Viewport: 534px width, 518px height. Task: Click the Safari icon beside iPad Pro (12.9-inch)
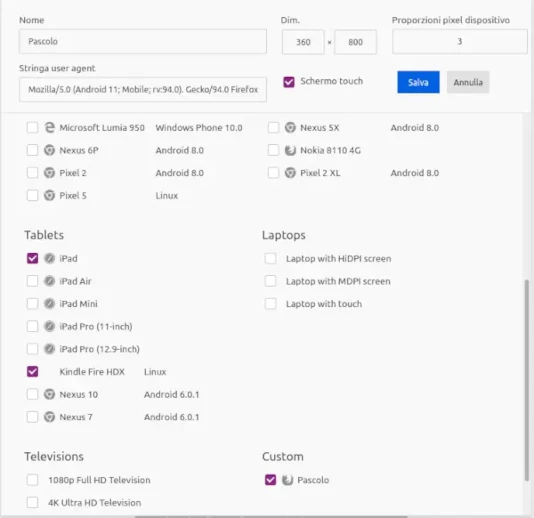pyautogui.click(x=49, y=349)
